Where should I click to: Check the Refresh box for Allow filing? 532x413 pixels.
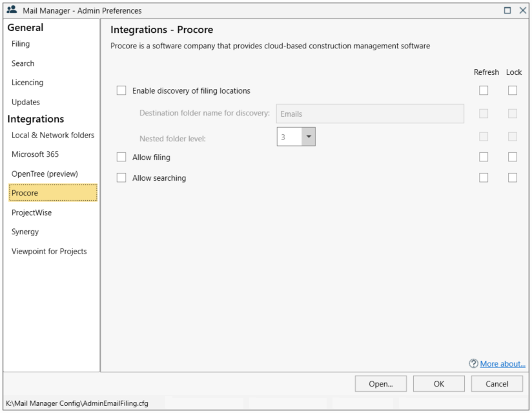(x=484, y=156)
